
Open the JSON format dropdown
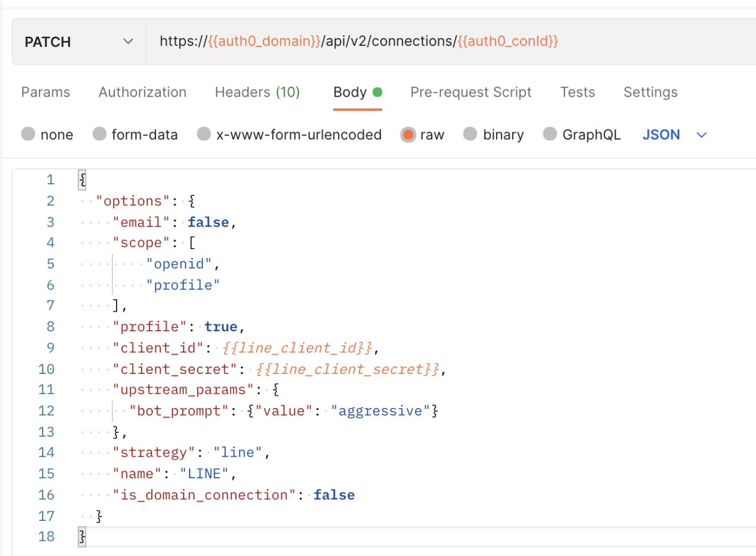pyautogui.click(x=674, y=135)
